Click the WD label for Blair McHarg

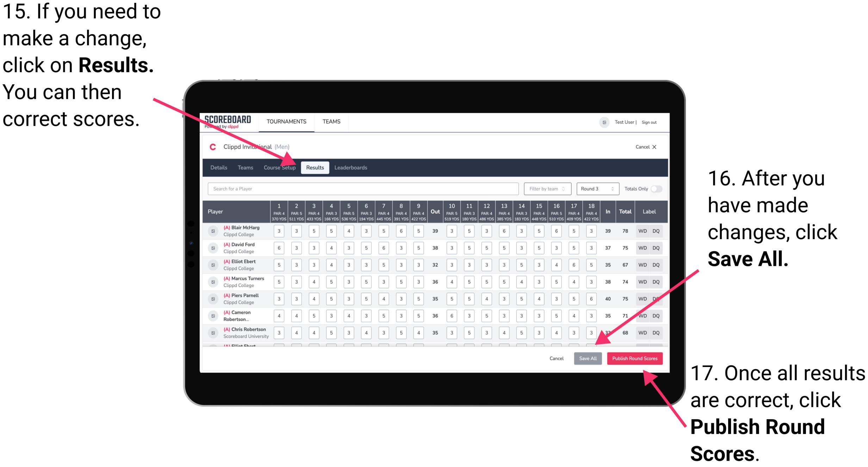click(643, 231)
